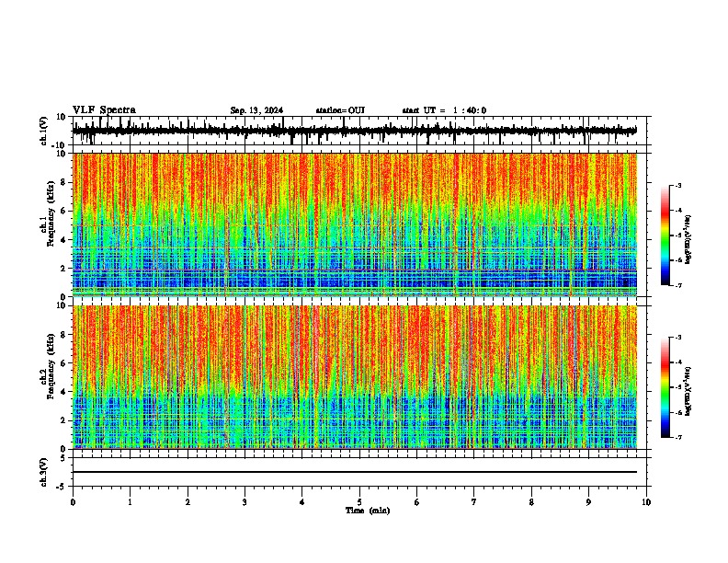Click the time axis tick label "1"

pos(130,502)
